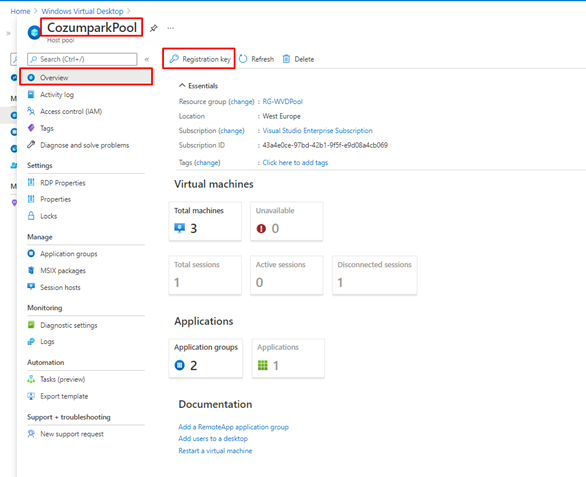Click the Applications green grid icon

pyautogui.click(x=263, y=365)
